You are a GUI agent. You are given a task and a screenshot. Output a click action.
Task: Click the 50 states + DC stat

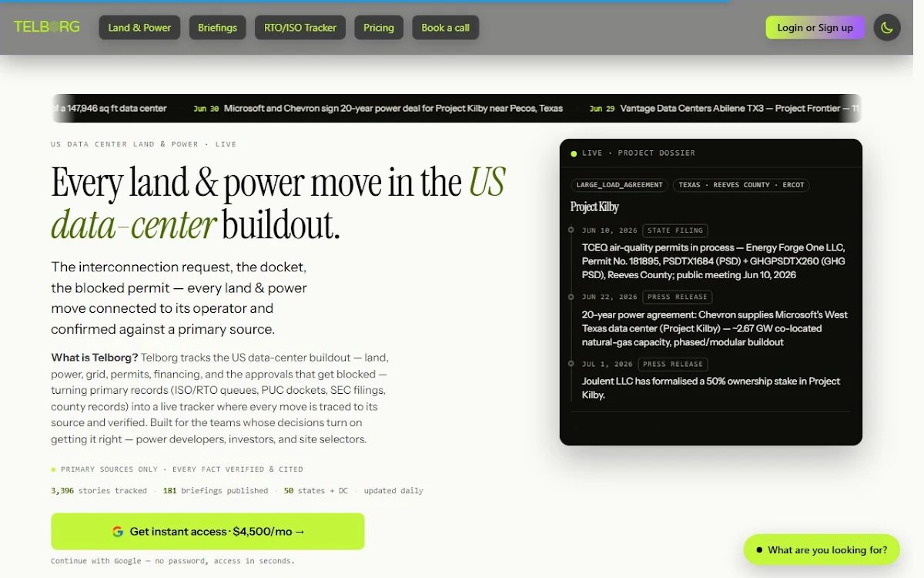pos(316,491)
